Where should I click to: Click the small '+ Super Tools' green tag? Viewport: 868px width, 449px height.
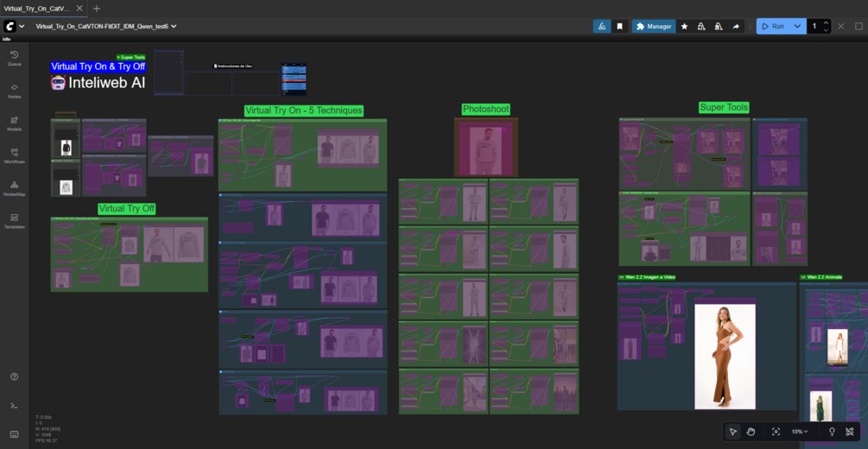[x=130, y=57]
